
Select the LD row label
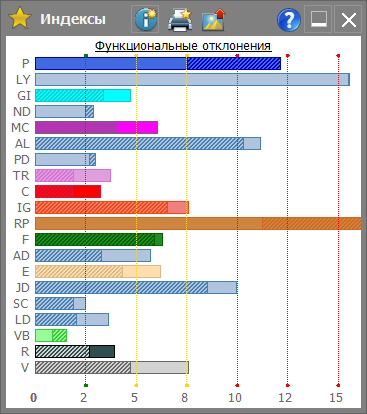click(23, 320)
